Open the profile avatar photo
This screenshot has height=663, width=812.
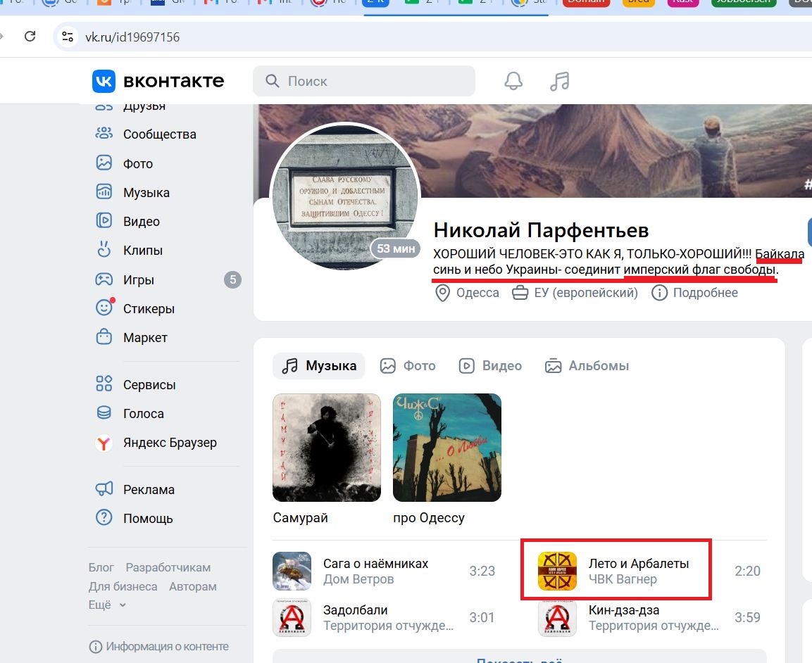[x=346, y=196]
